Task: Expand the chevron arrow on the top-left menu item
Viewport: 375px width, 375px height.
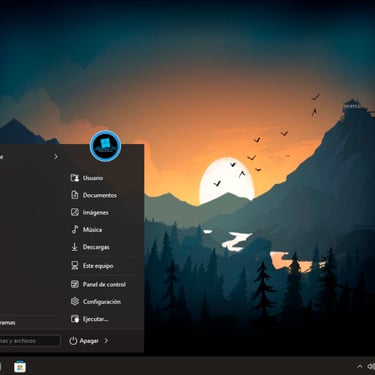Action: point(56,156)
